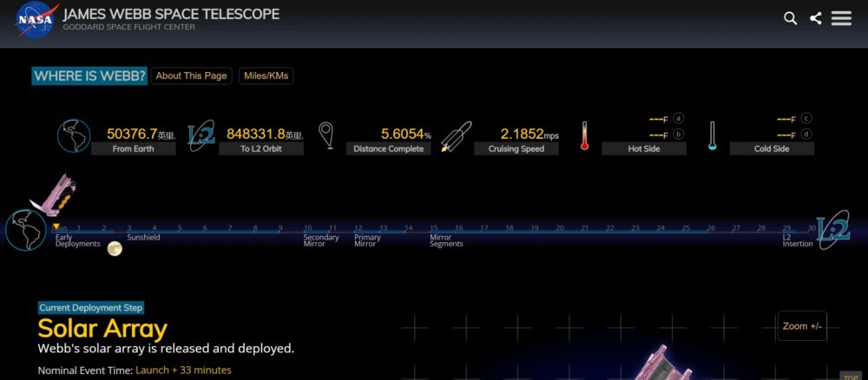The width and height of the screenshot is (868, 380).
Task: Select the Sunshield timeline label
Action: click(x=143, y=238)
